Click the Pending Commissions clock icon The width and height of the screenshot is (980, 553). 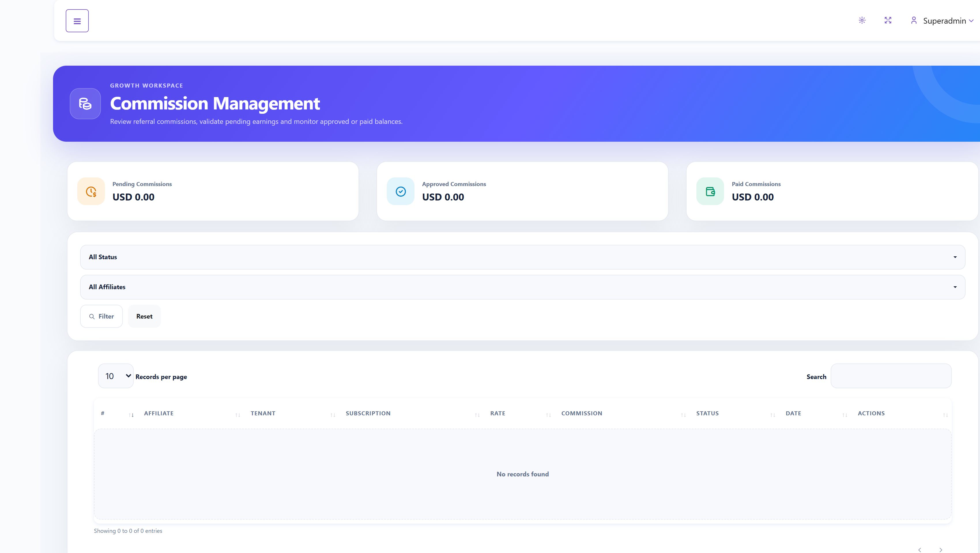(x=91, y=191)
